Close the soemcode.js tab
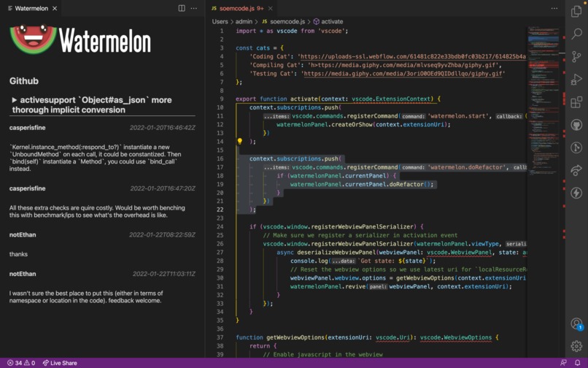 point(271,8)
